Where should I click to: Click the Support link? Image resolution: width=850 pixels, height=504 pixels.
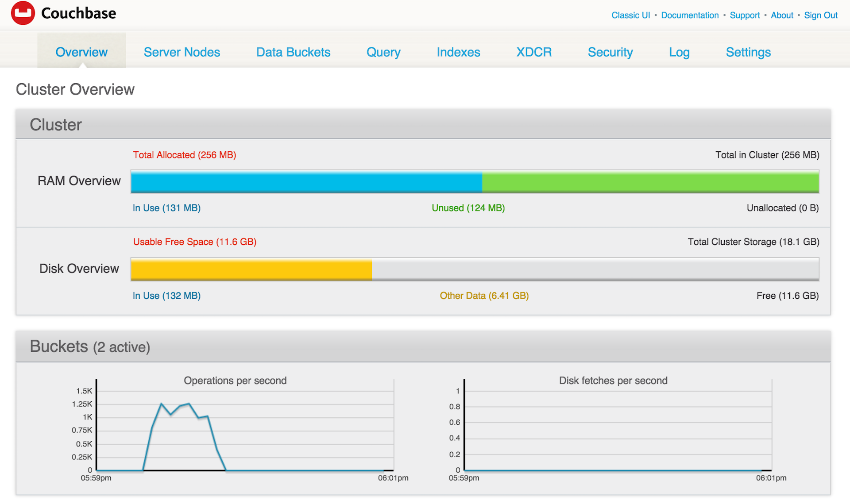click(745, 15)
